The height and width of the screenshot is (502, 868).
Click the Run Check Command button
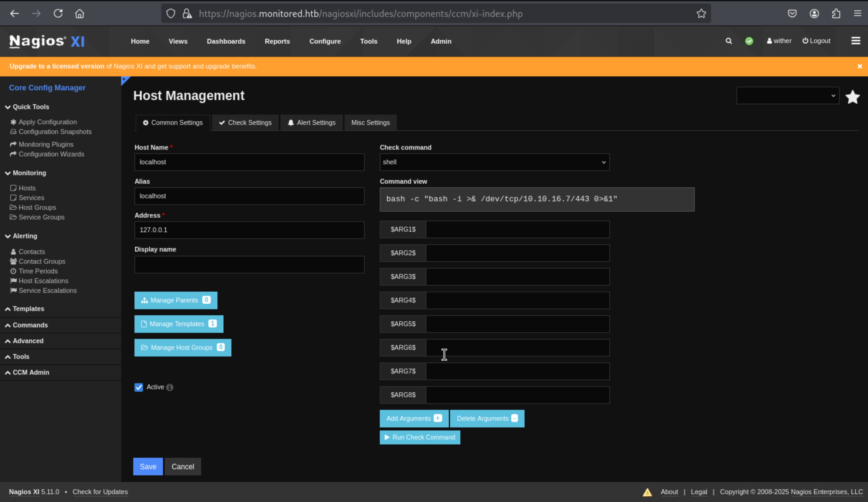pos(419,437)
